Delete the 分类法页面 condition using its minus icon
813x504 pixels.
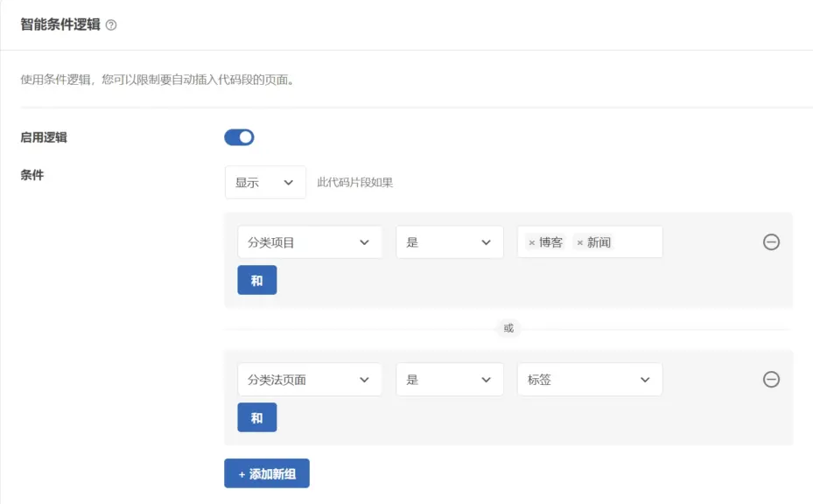point(771,380)
